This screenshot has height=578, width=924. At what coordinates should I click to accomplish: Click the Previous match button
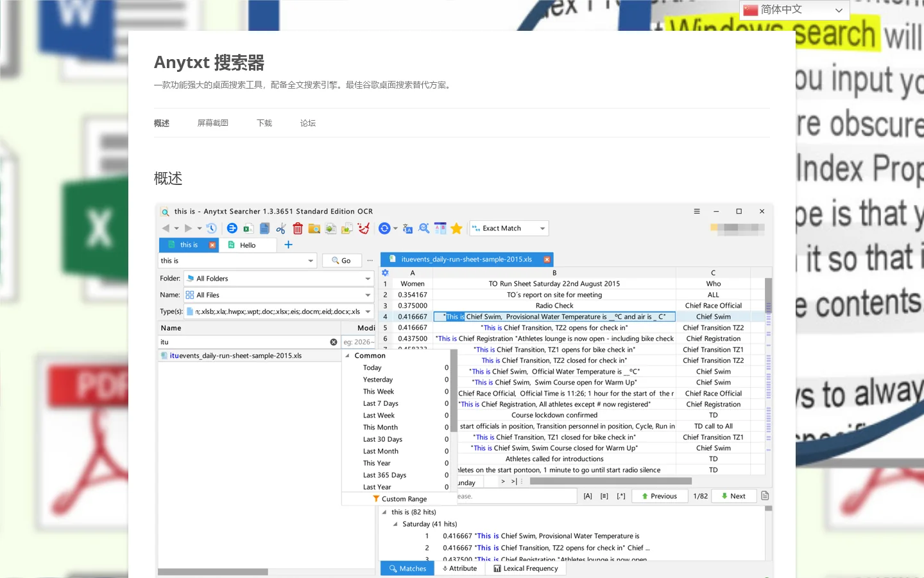pyautogui.click(x=659, y=496)
